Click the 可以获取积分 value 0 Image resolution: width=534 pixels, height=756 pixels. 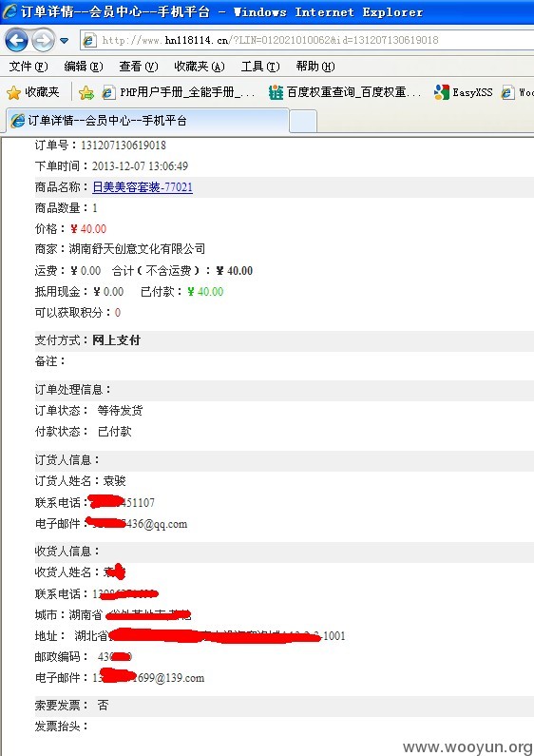tap(118, 313)
